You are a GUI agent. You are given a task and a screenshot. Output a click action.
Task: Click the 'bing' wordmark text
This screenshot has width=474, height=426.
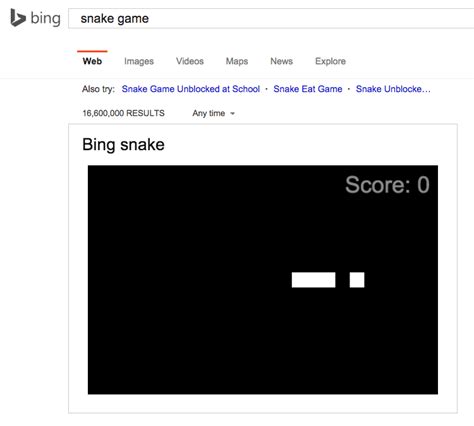click(x=45, y=18)
